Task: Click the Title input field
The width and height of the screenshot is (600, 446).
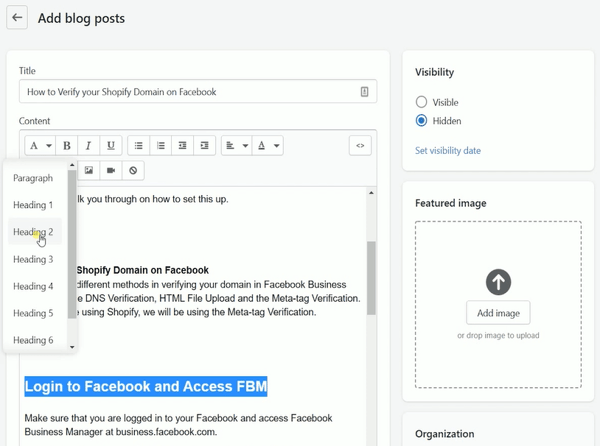Action: coord(198,92)
